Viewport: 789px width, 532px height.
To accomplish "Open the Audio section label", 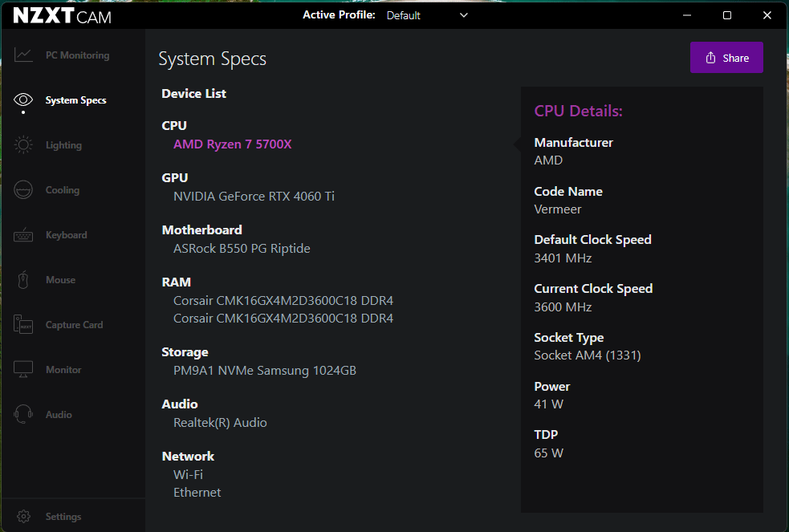I will (x=59, y=414).
